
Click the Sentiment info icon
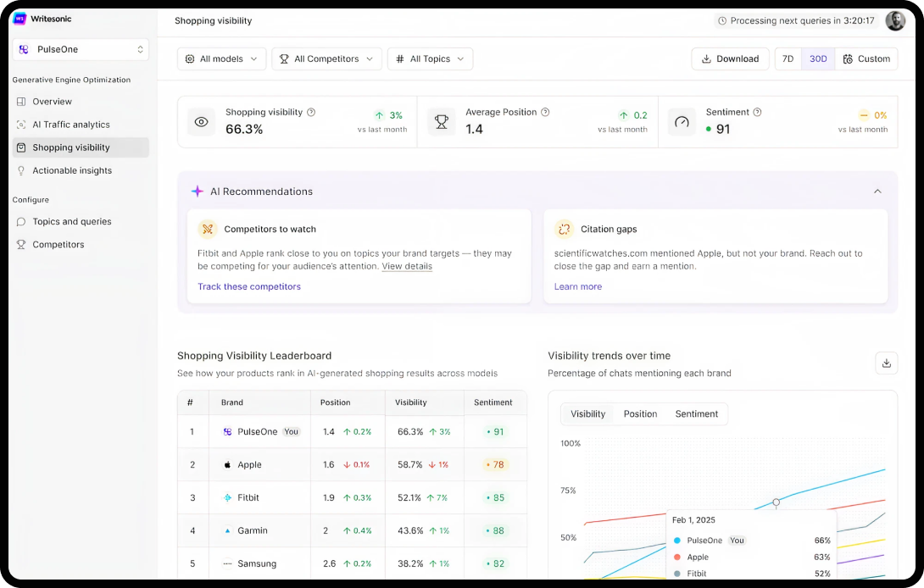pos(757,112)
